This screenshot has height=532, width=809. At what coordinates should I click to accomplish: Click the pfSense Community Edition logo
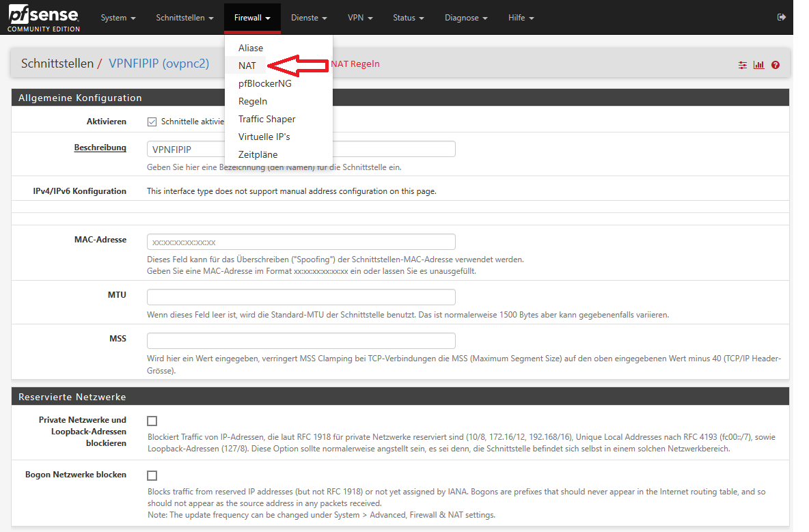click(44, 18)
